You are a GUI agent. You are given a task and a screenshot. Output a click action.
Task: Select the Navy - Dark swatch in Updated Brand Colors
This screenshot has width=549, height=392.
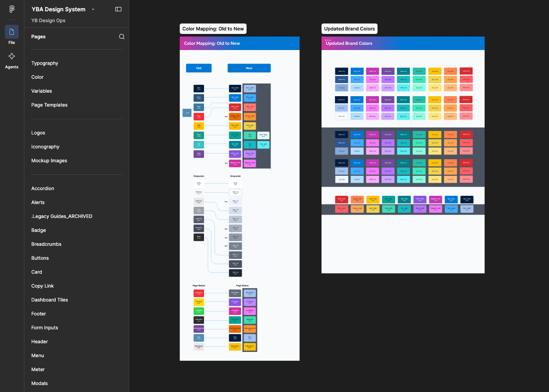point(467,199)
